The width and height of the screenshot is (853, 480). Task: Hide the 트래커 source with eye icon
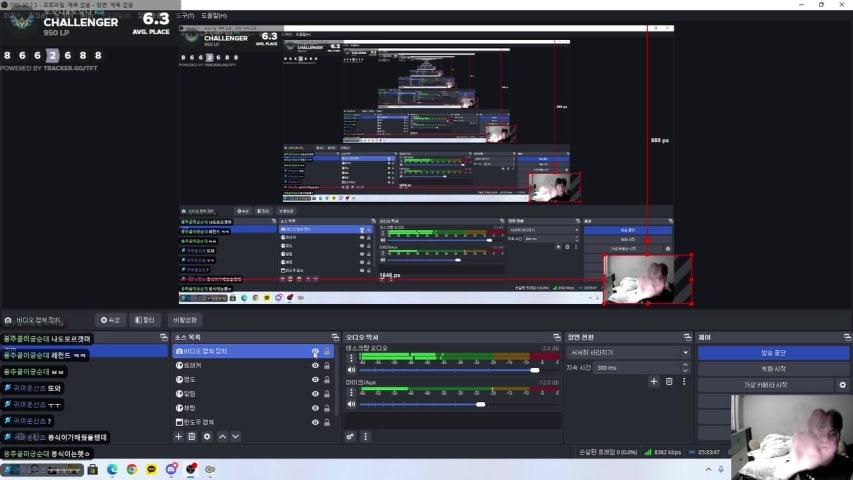click(x=315, y=366)
